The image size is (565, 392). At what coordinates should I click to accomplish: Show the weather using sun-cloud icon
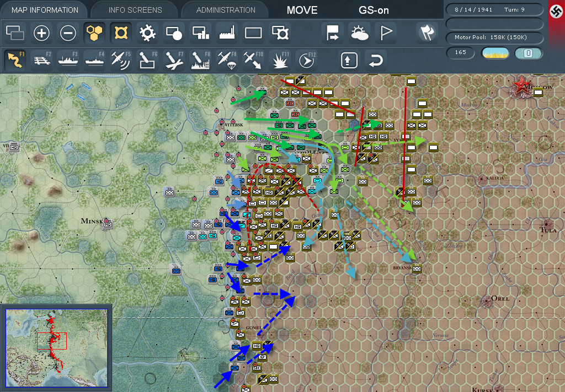(x=359, y=33)
